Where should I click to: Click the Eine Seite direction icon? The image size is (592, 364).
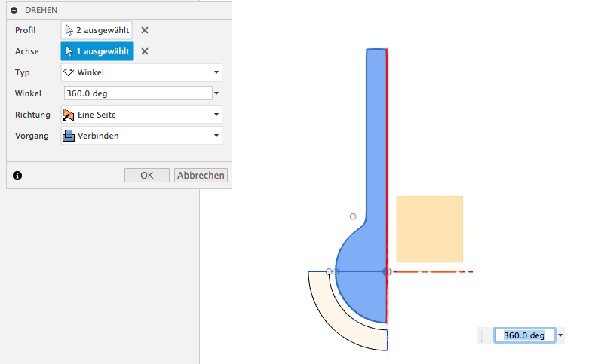69,115
